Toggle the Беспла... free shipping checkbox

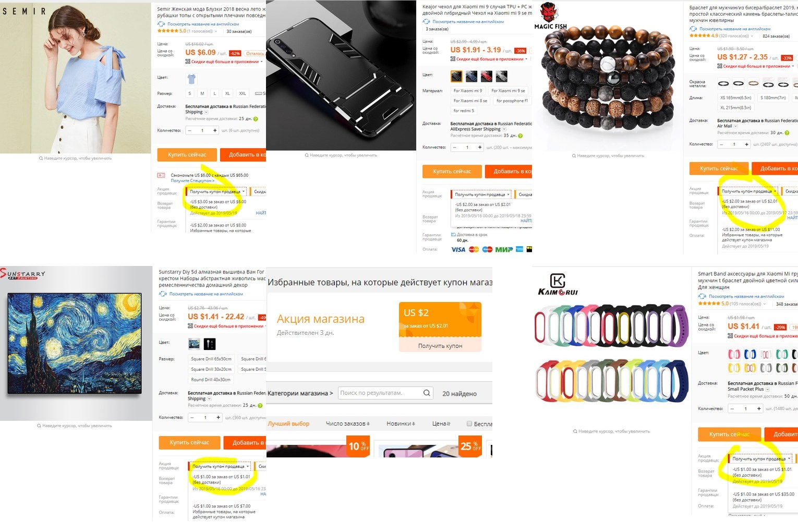(469, 424)
